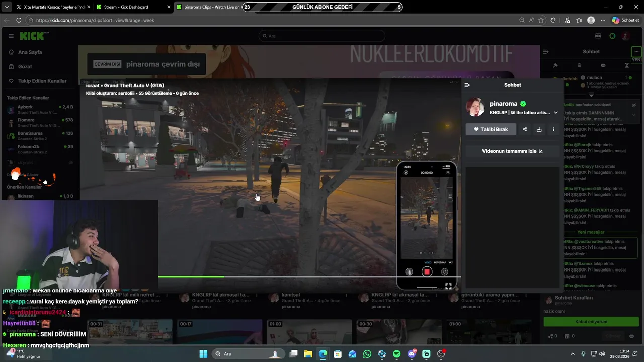Expand the clip title dropdown chevron
The image size is (644, 362).
[556, 113]
